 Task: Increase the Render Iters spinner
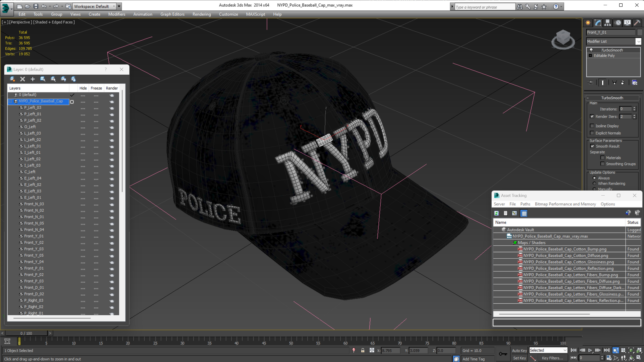634,115
